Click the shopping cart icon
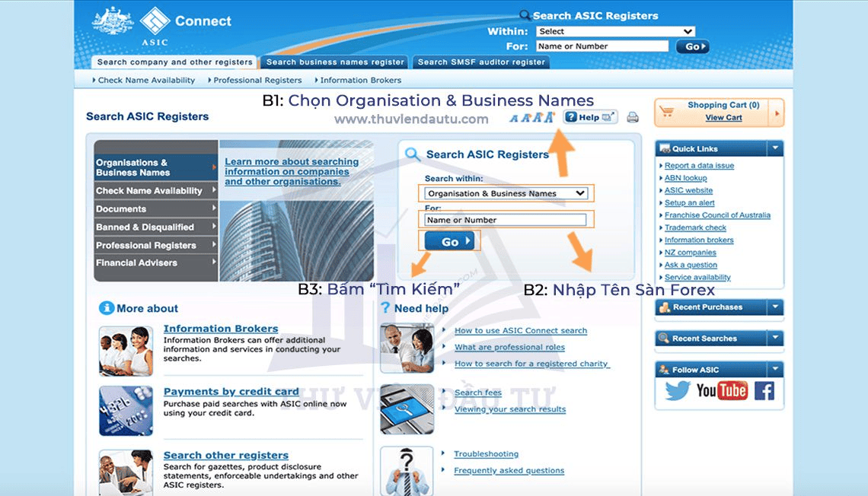 666,111
